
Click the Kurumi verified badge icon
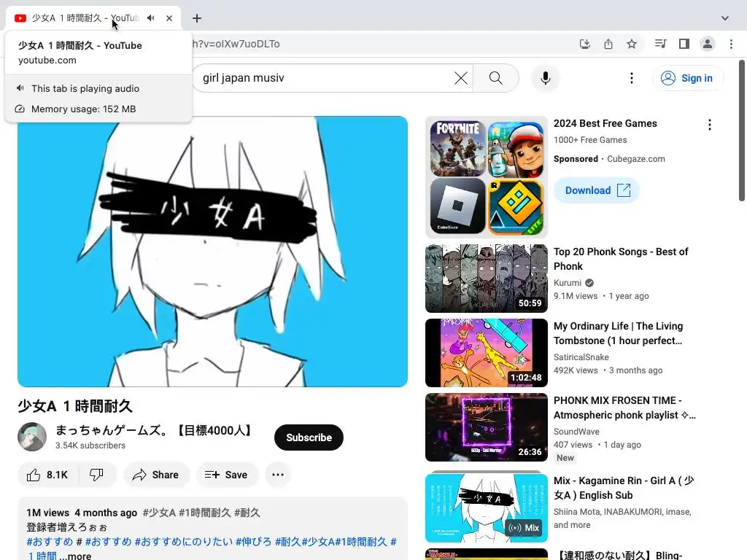[x=589, y=283]
